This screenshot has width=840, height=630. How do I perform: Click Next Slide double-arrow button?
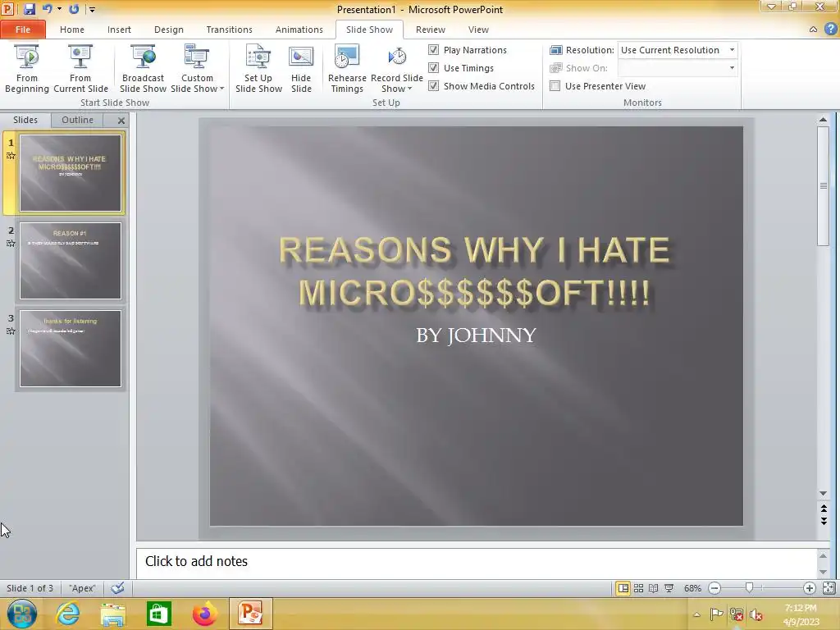(x=824, y=521)
